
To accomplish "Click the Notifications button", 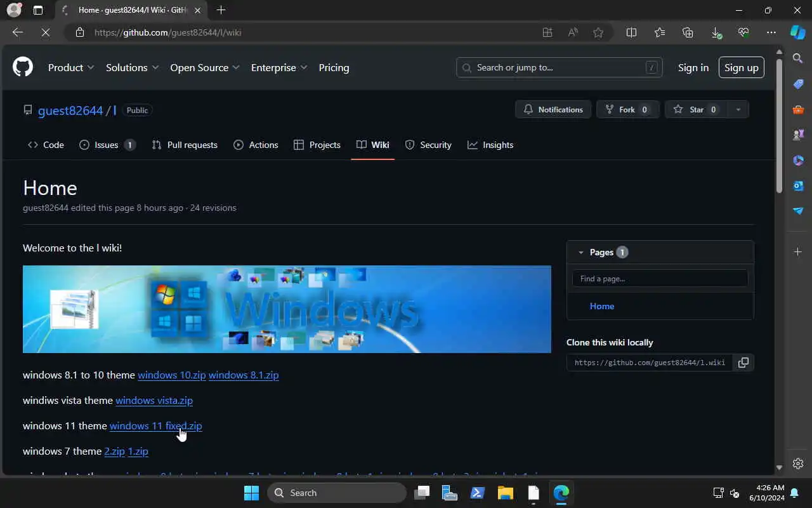I will tap(553, 109).
